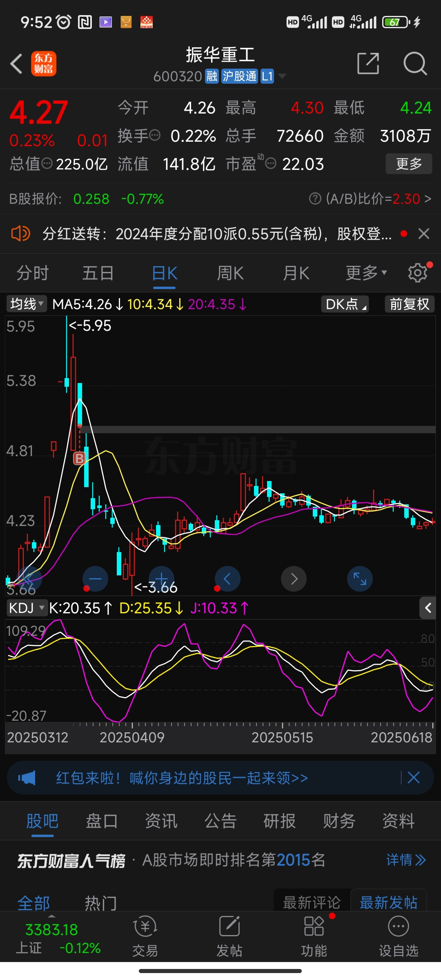Tap the share icon
The height and width of the screenshot is (980, 441).
(x=368, y=63)
